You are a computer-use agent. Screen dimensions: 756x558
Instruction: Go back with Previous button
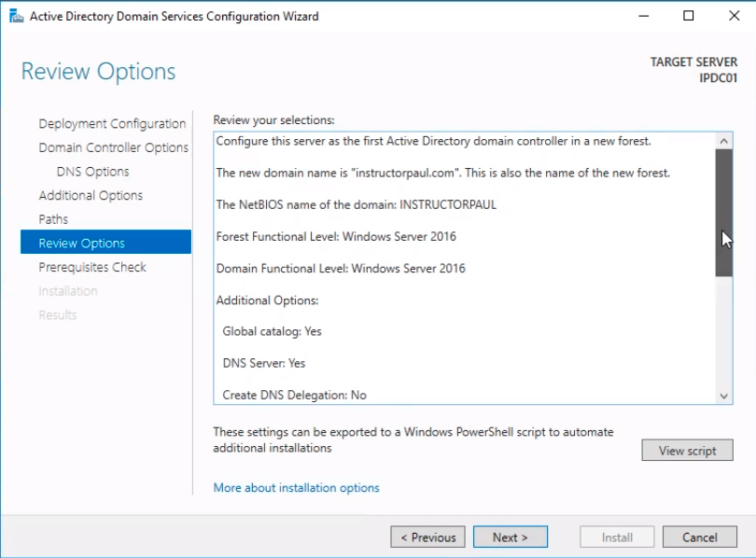[427, 537]
